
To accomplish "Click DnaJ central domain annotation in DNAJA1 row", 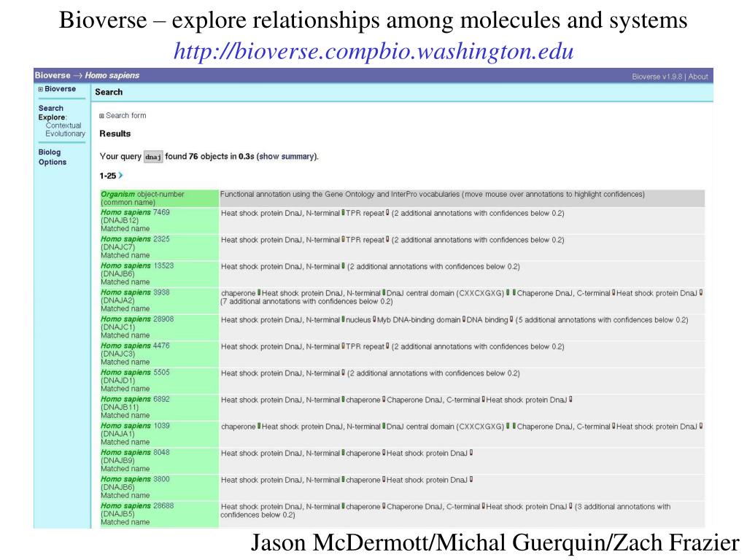I will [x=445, y=427].
